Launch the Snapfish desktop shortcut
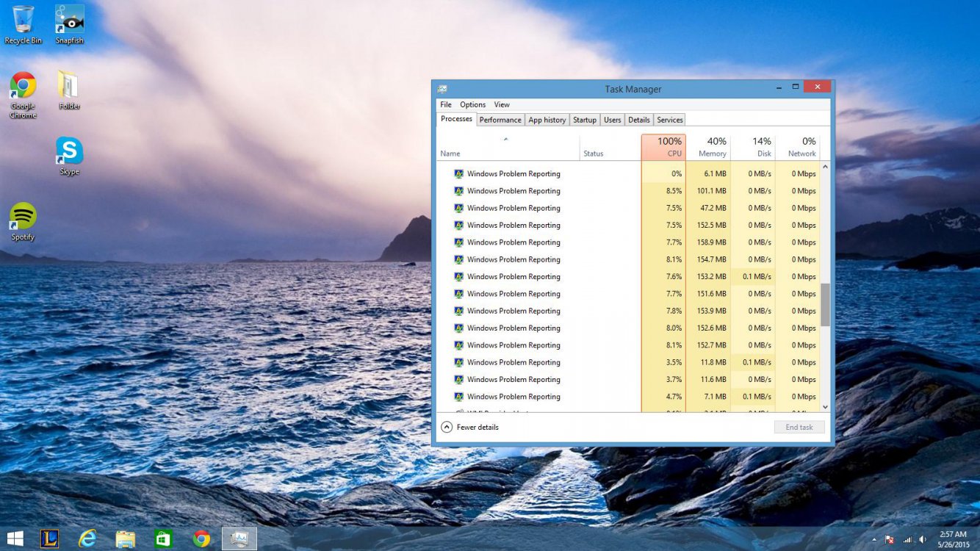 coord(70,24)
